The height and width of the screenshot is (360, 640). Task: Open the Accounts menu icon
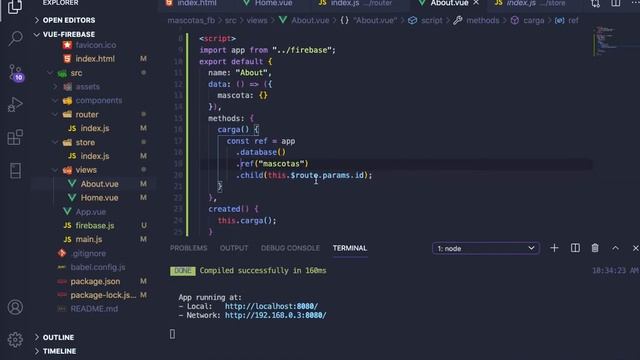(x=15, y=307)
